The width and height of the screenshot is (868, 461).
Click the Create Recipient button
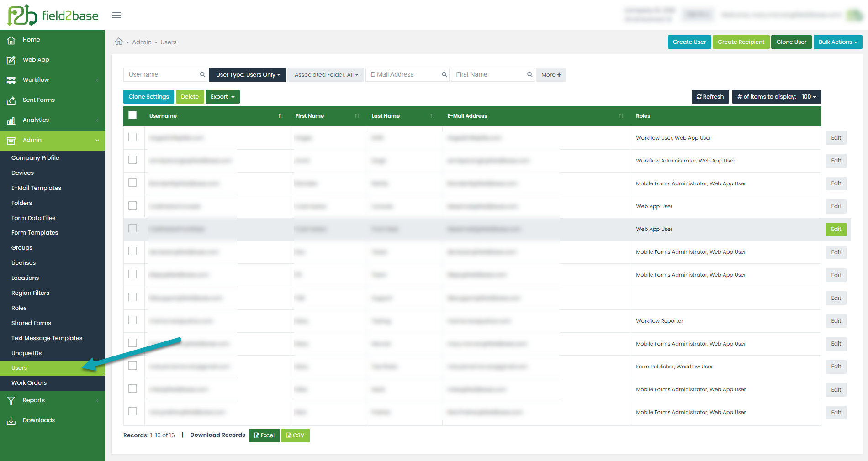tap(741, 42)
